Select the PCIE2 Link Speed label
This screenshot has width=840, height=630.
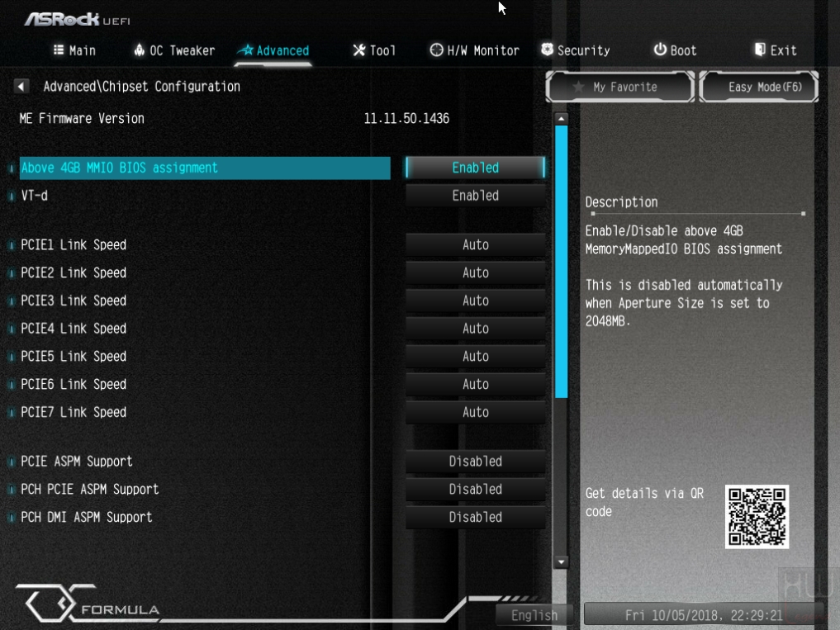point(74,272)
